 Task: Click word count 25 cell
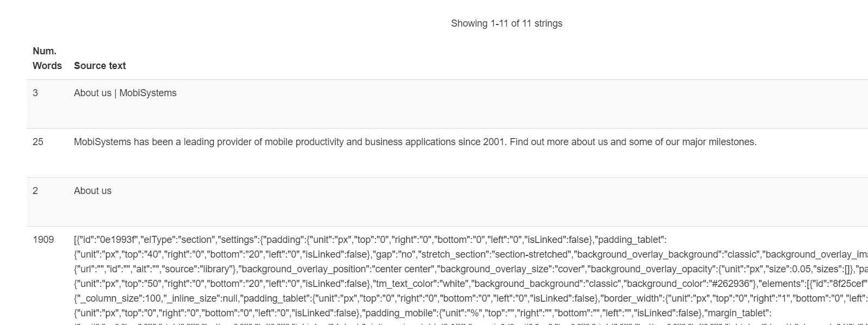(38, 142)
